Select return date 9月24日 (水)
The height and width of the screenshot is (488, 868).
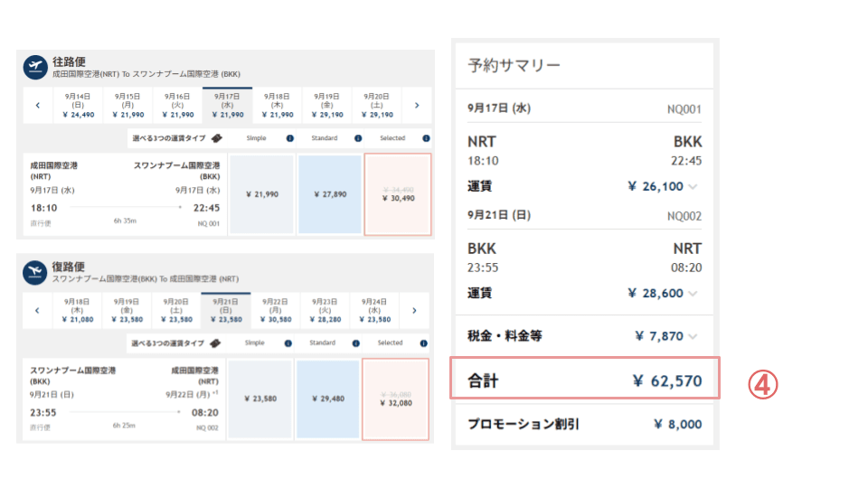[x=374, y=310]
